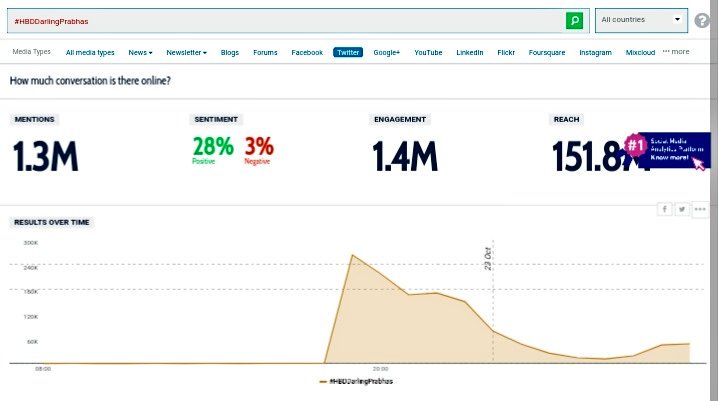Open the three-dot chart options menu
This screenshot has width=718, height=401.
pyautogui.click(x=700, y=209)
